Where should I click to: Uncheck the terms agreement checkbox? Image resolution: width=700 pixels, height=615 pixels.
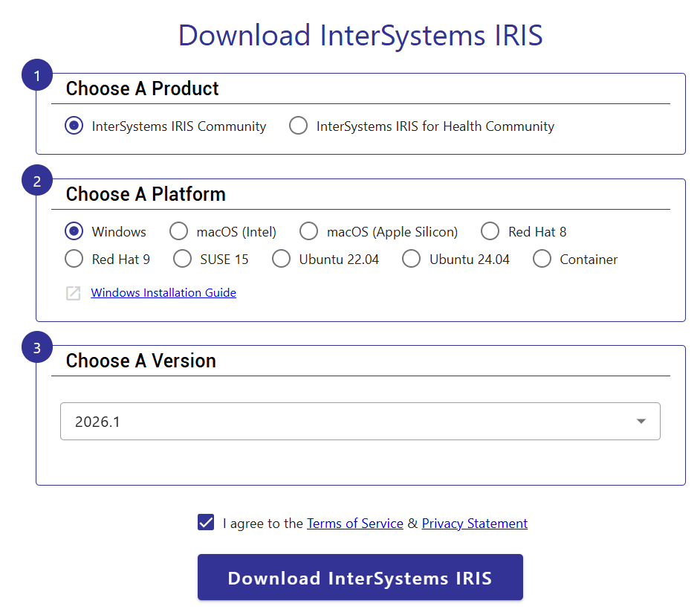(x=206, y=523)
